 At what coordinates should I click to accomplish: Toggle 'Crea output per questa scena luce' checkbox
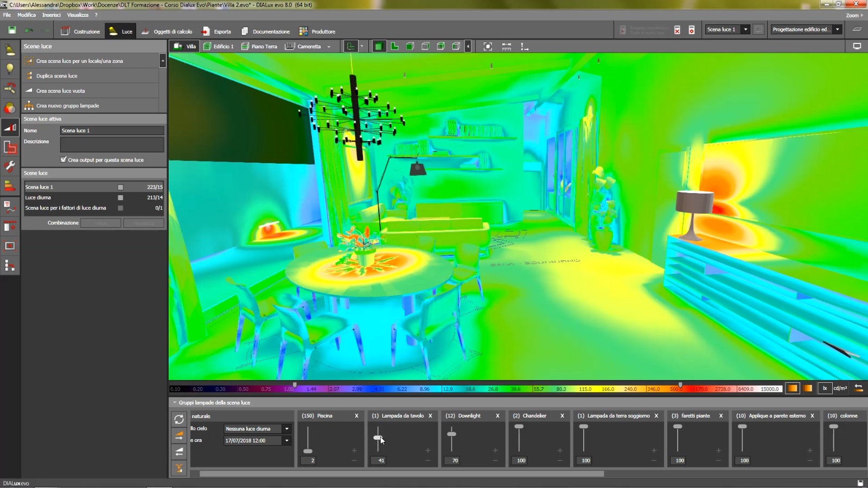pyautogui.click(x=63, y=159)
